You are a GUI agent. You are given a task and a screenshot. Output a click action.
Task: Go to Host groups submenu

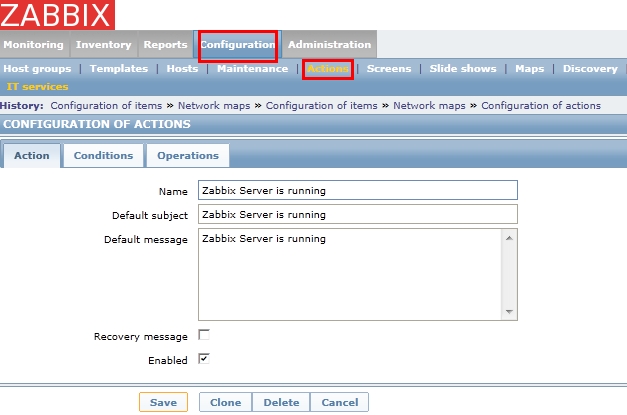(x=37, y=68)
